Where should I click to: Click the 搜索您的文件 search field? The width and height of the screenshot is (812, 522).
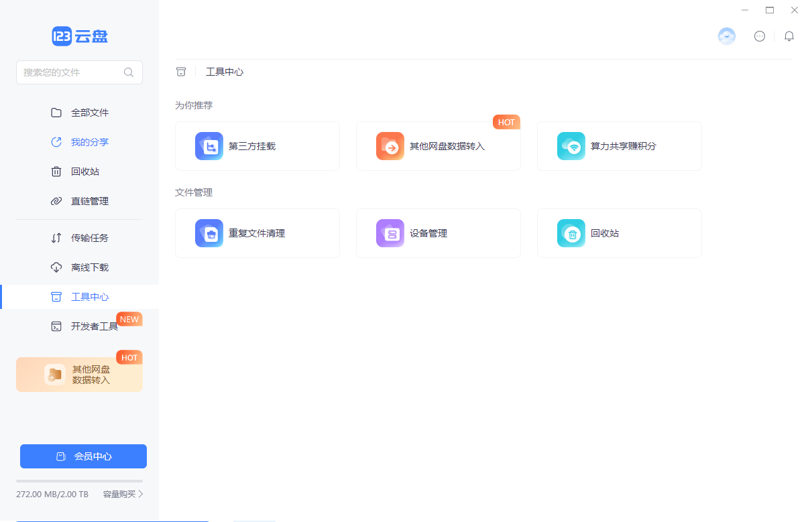[x=70, y=72]
